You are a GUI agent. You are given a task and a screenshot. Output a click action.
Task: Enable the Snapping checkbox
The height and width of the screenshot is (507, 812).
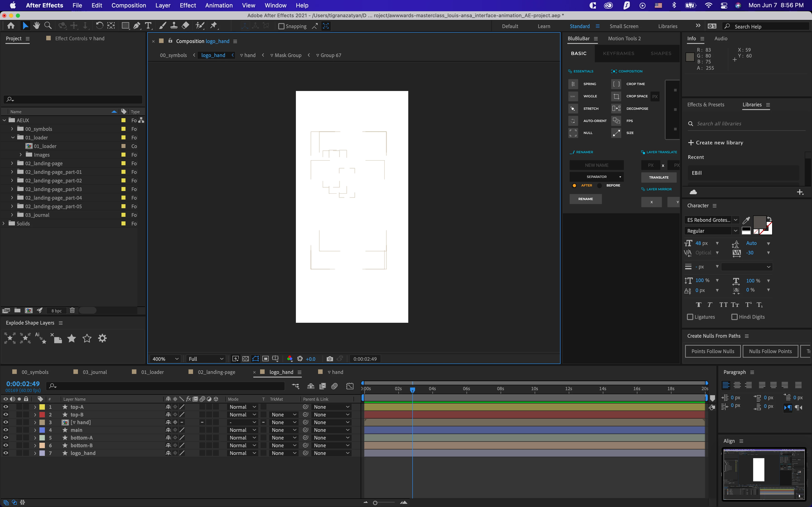[x=282, y=26]
